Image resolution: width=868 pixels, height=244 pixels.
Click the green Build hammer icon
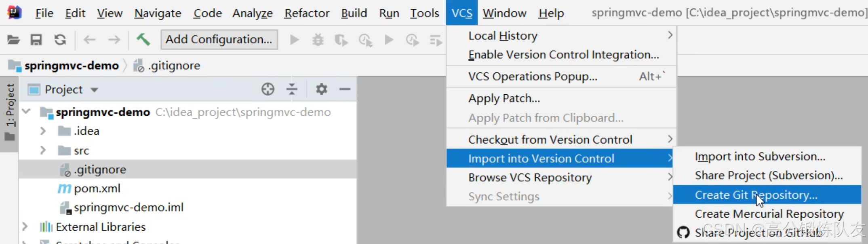point(143,40)
